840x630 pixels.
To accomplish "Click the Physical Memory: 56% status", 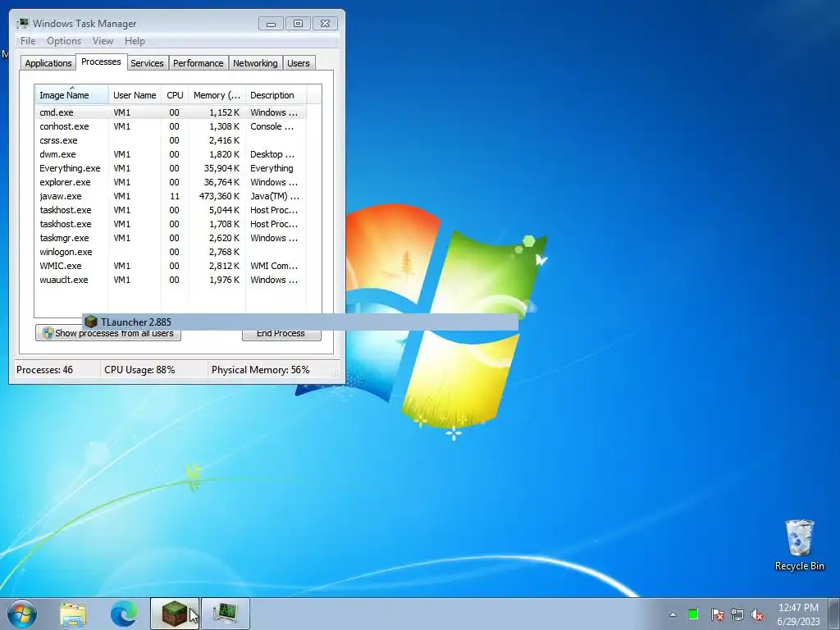I will click(260, 370).
